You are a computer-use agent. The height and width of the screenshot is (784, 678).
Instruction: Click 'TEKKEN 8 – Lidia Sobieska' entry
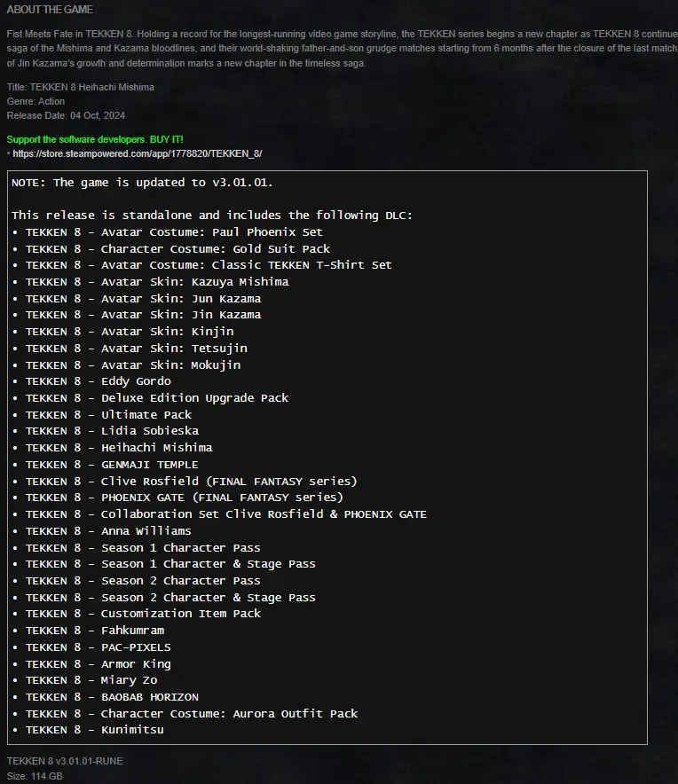[112, 430]
